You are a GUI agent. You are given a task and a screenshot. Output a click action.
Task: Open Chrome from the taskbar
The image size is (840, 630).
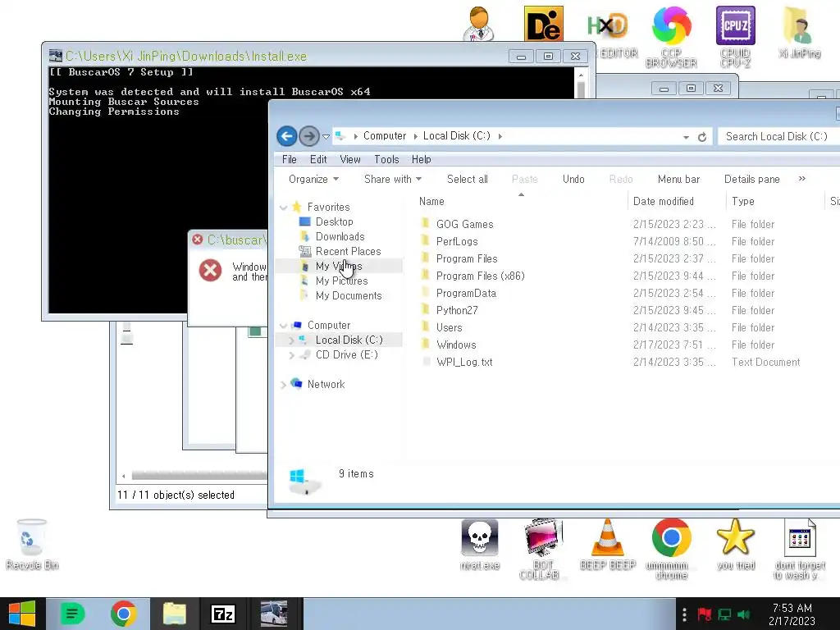pos(123,614)
